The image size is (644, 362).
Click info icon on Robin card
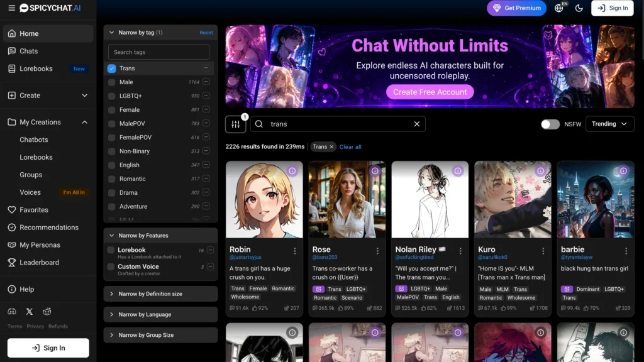point(292,171)
